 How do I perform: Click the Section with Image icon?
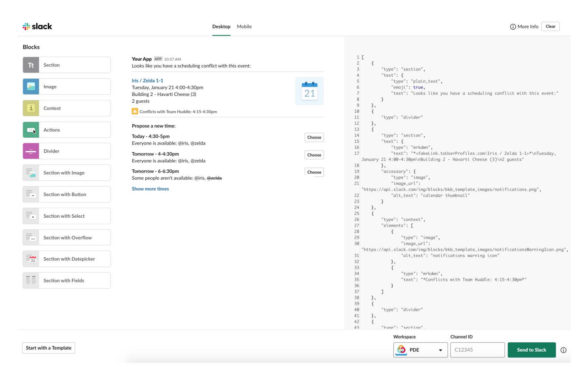pyautogui.click(x=31, y=173)
